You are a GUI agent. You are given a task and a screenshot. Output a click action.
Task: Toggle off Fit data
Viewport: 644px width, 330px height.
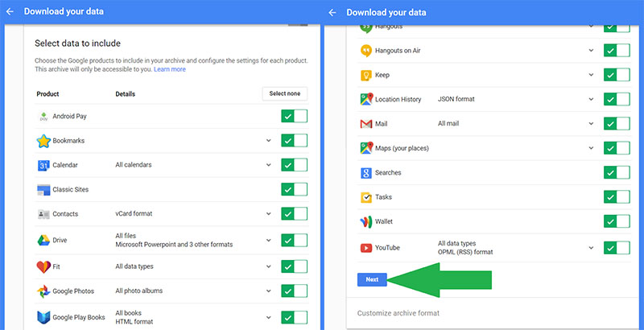tap(294, 266)
